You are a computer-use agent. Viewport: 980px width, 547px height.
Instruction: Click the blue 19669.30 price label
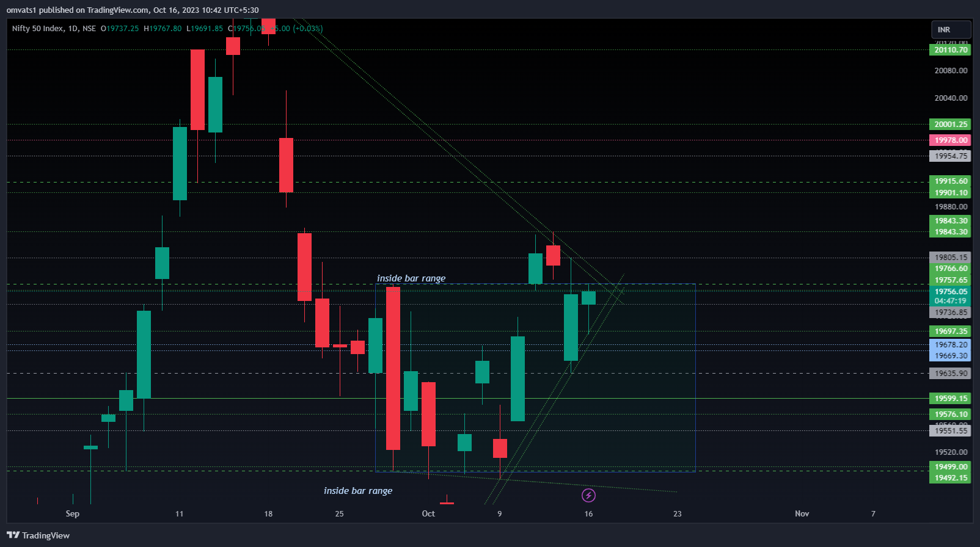pos(950,356)
